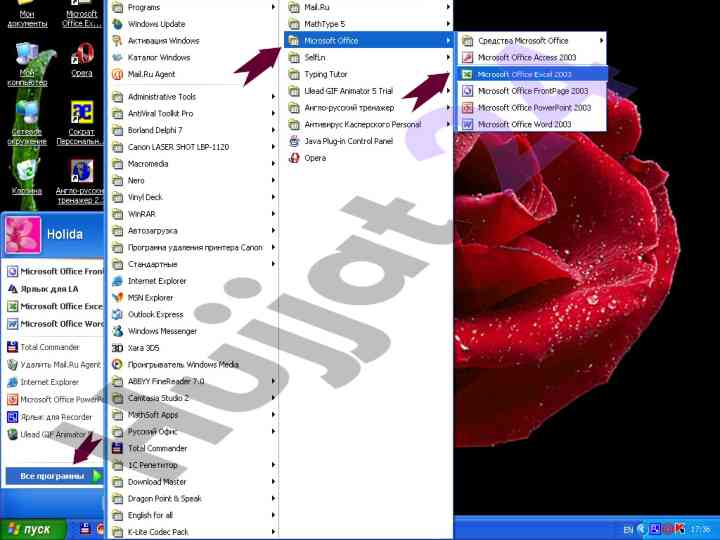This screenshot has height=540, width=720.
Task: Click the MSN Explorer butterfly icon
Action: pos(118,298)
